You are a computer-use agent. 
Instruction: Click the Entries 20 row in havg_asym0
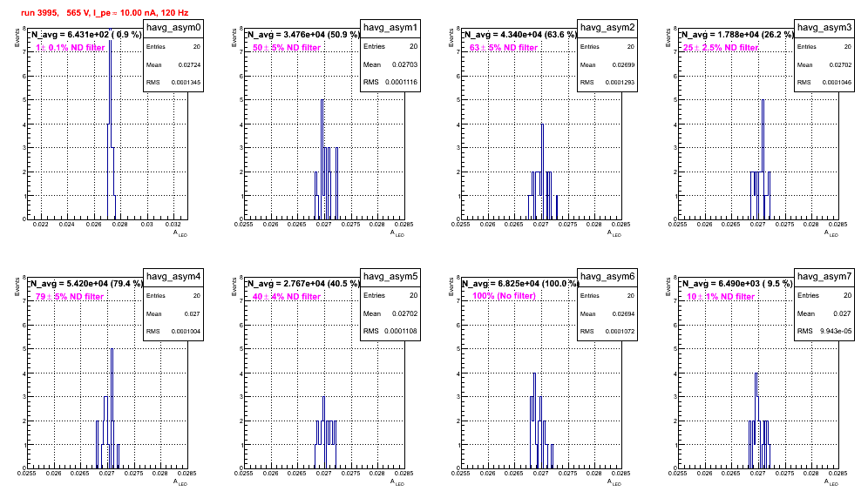(x=173, y=47)
